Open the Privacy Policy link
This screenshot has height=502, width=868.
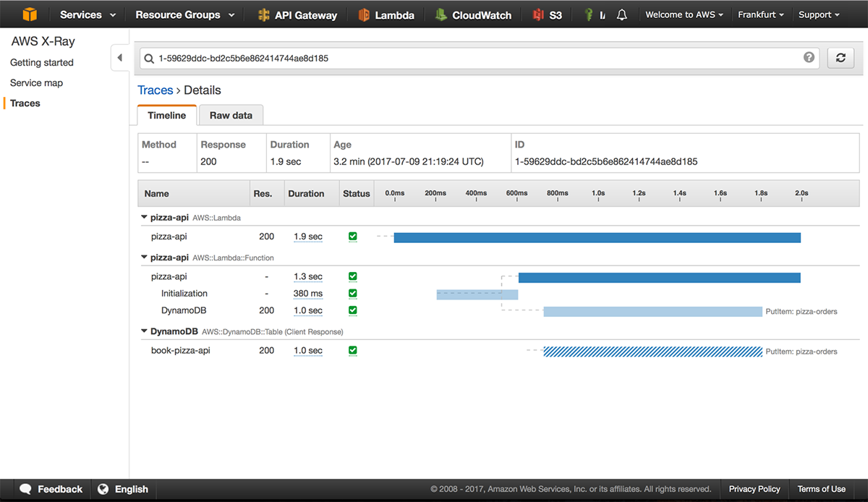point(754,489)
